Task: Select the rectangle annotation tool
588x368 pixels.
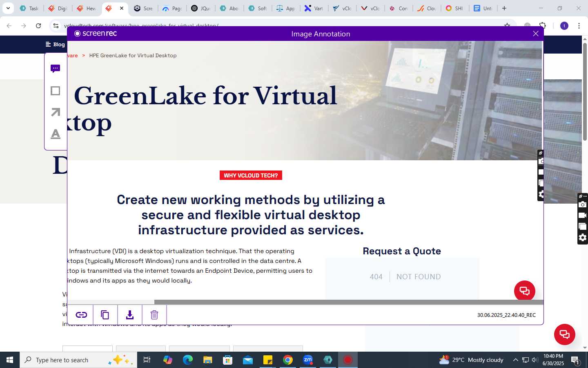Action: (56, 91)
